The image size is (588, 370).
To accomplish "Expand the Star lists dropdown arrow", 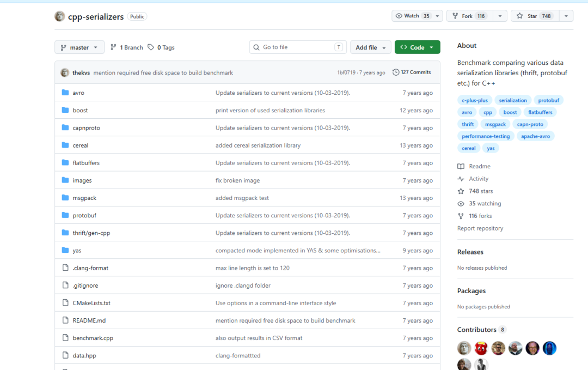I will pyautogui.click(x=566, y=16).
